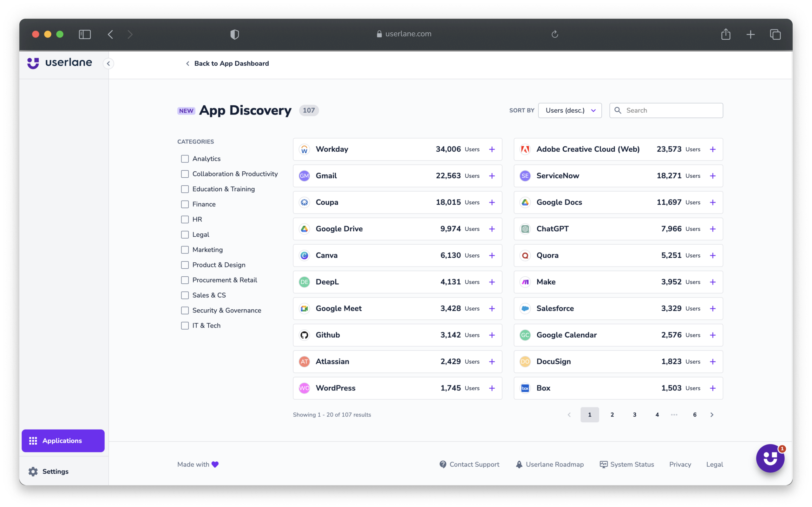812x507 pixels.
Task: Jump to results page 4
Action: pos(657,415)
